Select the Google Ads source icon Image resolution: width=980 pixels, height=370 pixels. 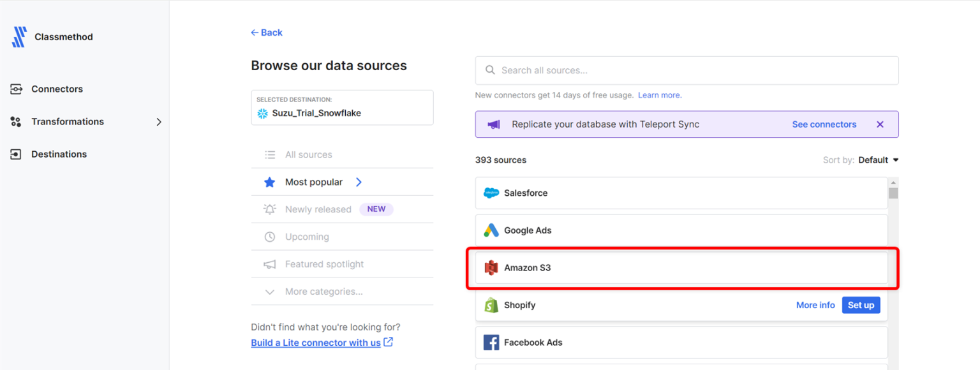click(491, 230)
